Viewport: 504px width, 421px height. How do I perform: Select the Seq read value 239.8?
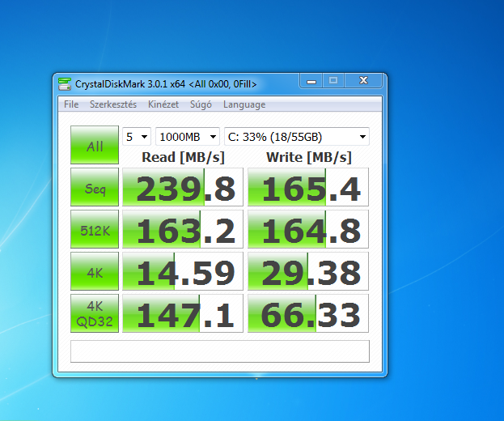click(x=183, y=187)
